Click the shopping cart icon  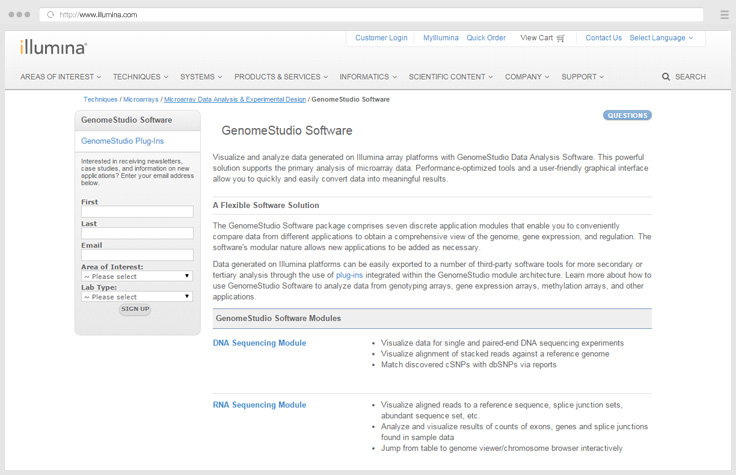point(561,38)
